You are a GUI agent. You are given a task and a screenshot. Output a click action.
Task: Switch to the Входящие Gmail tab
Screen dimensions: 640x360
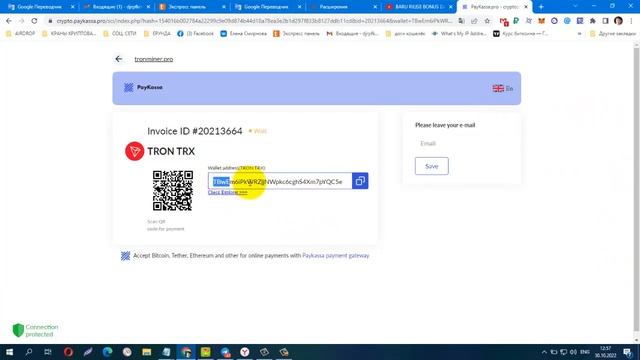pyautogui.click(x=116, y=7)
